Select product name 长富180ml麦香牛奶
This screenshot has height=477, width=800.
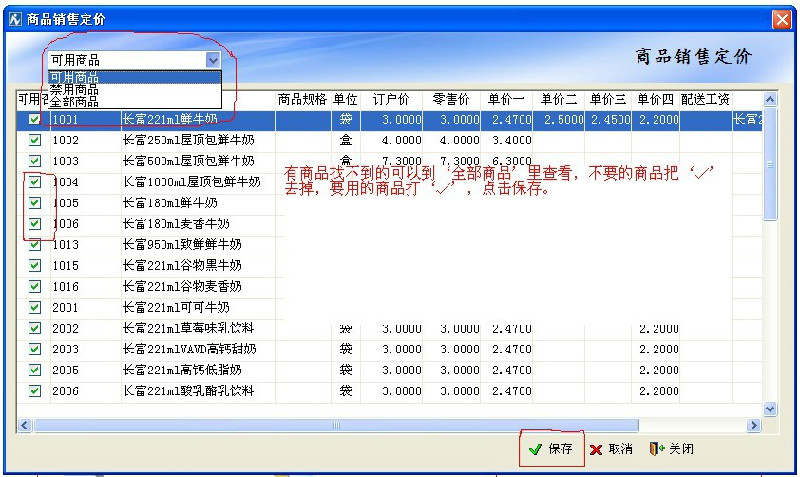point(176,223)
